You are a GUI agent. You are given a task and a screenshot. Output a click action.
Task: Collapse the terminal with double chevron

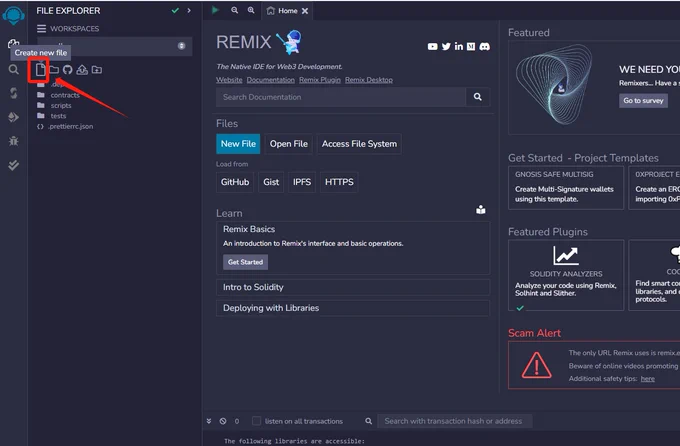[209, 421]
